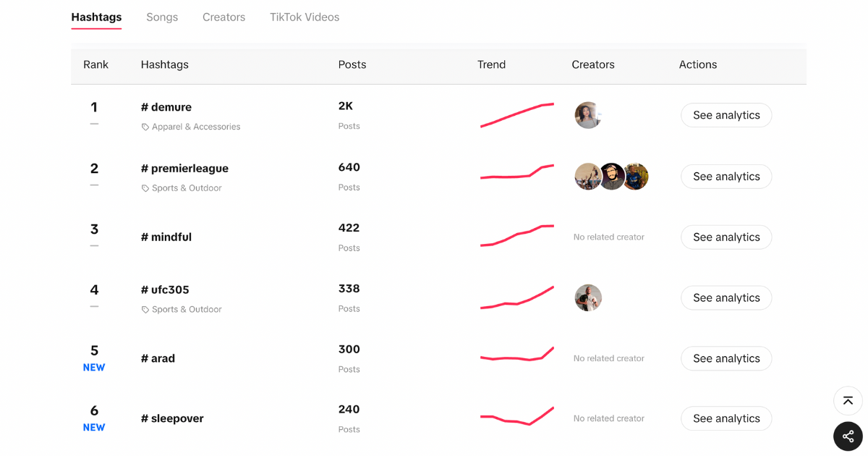Switch to the Songs tab
This screenshot has height=456, width=868.
pyautogui.click(x=161, y=17)
